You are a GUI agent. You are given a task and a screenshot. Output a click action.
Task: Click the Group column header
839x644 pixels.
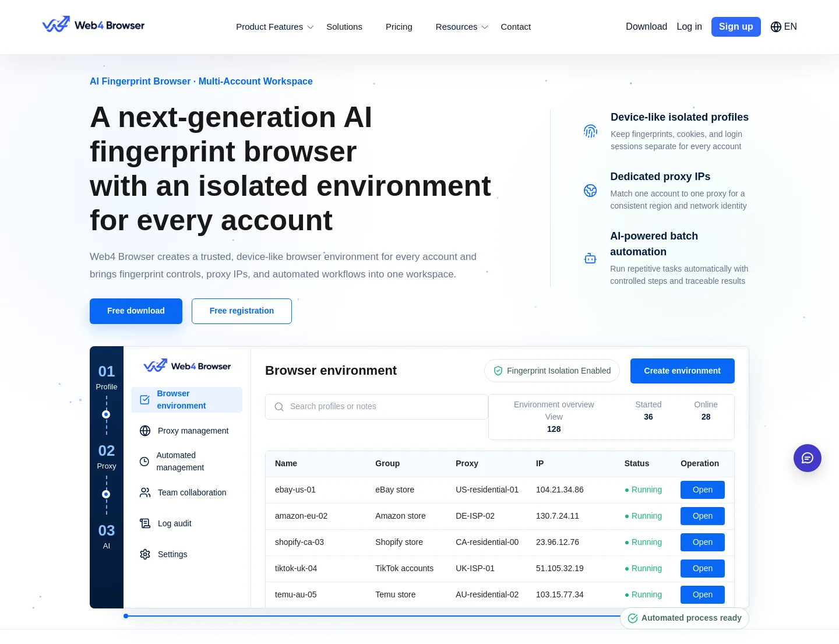pyautogui.click(x=387, y=464)
